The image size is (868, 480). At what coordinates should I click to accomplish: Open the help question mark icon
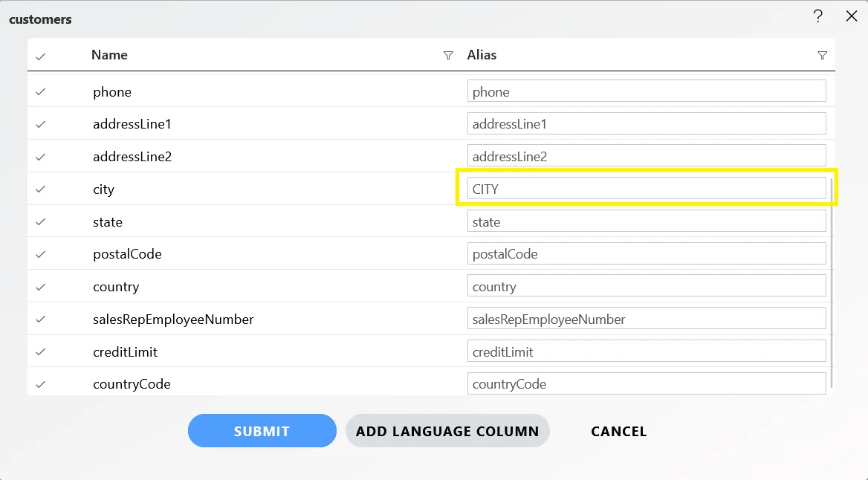click(x=817, y=16)
